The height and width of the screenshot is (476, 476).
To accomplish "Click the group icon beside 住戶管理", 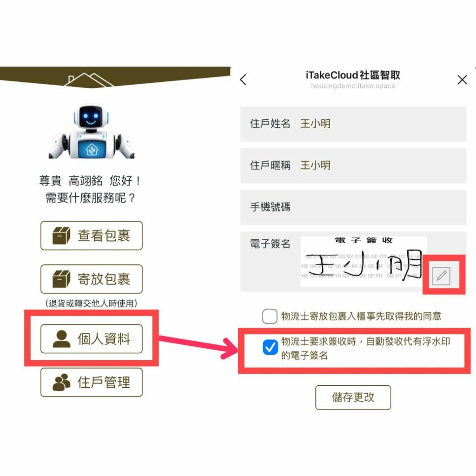I will point(61,382).
